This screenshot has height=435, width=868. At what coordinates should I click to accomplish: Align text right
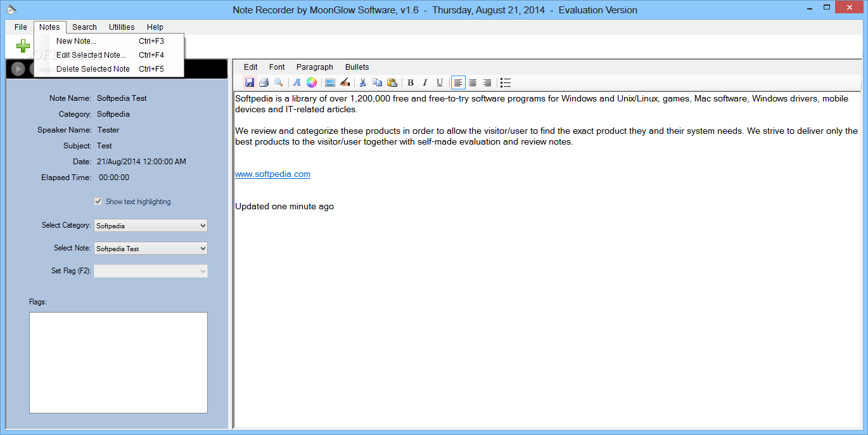click(x=487, y=82)
